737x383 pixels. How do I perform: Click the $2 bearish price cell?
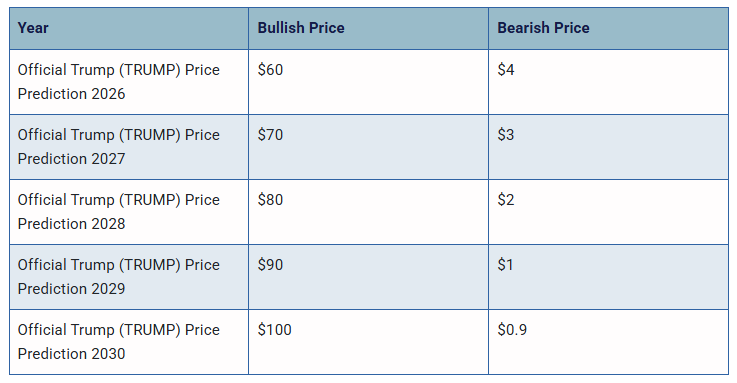pyautogui.click(x=609, y=211)
